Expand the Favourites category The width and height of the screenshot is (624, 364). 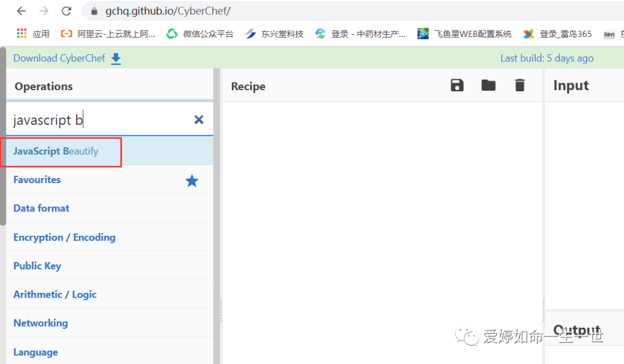[110, 180]
